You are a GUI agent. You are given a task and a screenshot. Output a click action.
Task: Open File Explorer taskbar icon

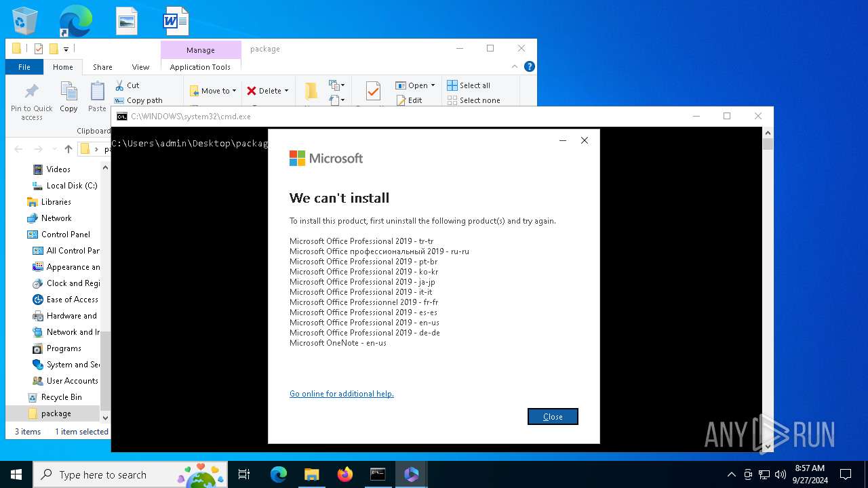pyautogui.click(x=311, y=474)
